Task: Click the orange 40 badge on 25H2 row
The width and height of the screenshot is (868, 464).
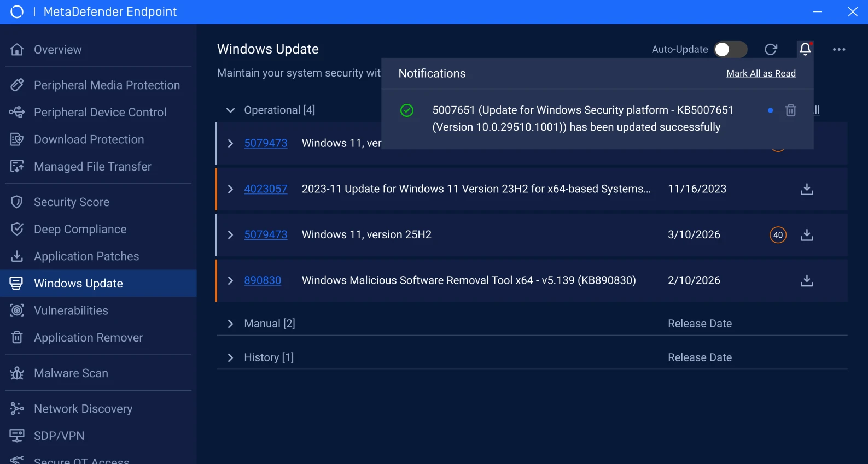Action: point(778,235)
